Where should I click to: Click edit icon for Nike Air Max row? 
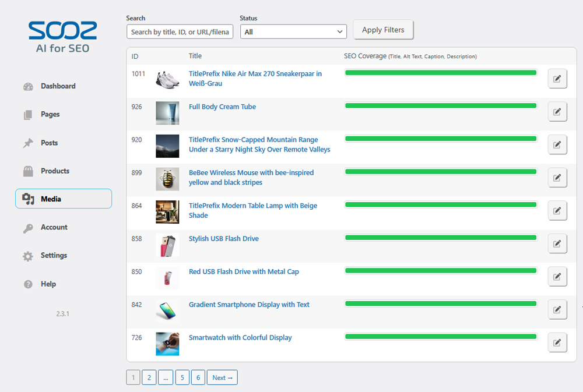(x=557, y=79)
